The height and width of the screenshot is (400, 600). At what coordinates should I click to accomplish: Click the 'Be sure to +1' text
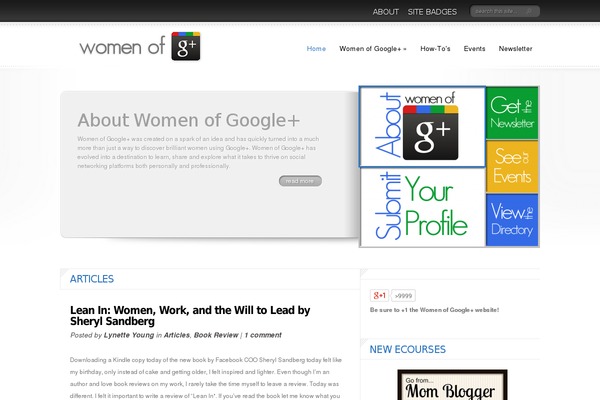[x=434, y=310]
